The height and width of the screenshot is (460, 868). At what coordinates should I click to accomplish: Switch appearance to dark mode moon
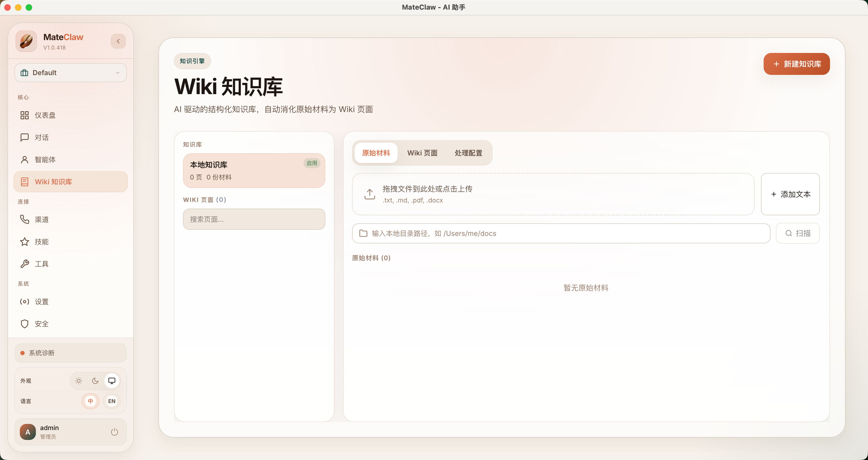(x=95, y=381)
